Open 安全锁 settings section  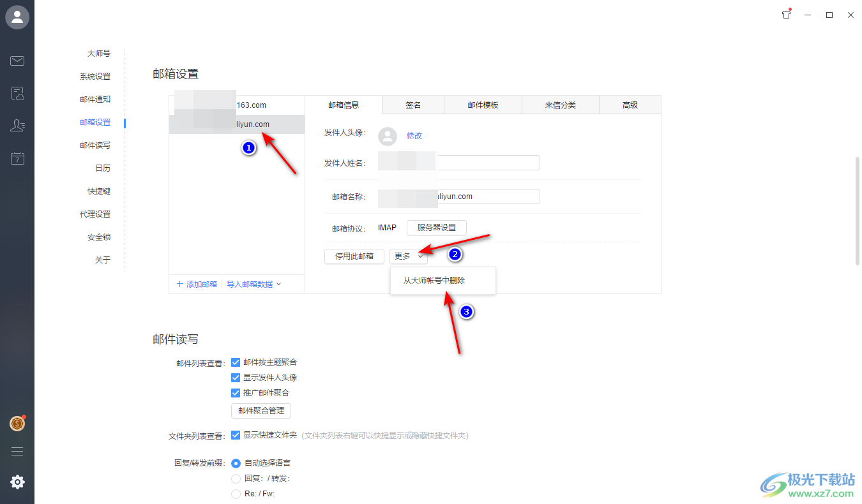coord(99,237)
